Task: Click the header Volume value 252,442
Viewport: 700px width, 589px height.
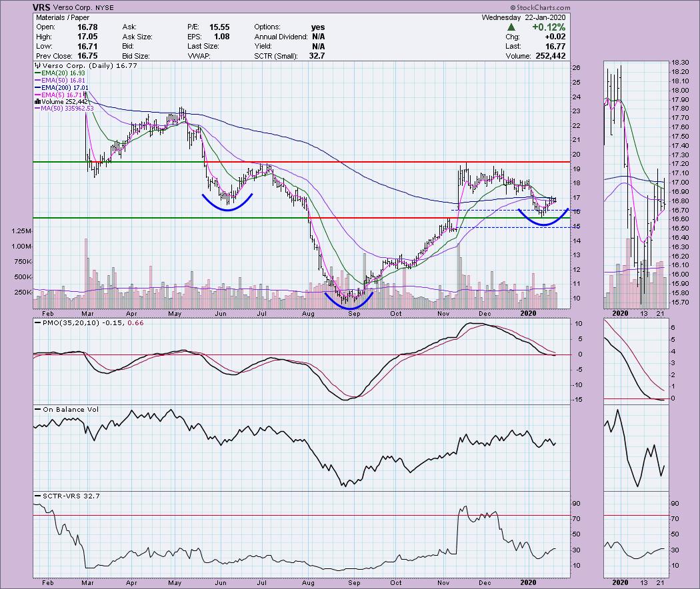Action: (550, 56)
